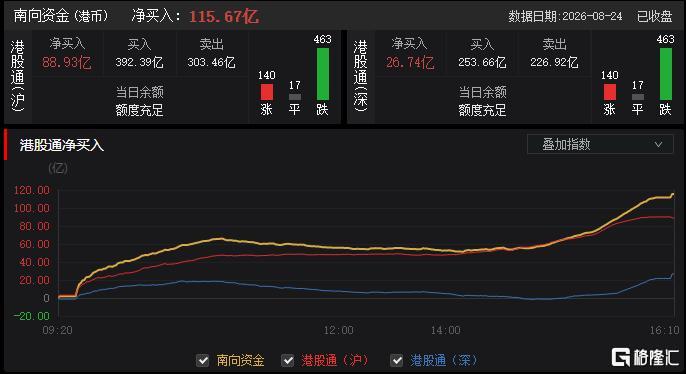Click the 已收盘 status label
This screenshot has height=374, width=686.
pos(654,16)
